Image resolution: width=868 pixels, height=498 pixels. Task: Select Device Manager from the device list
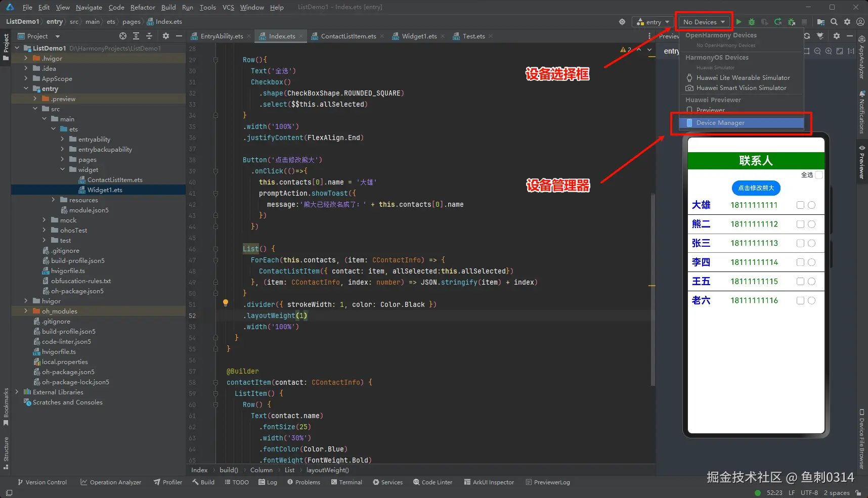[x=720, y=123]
